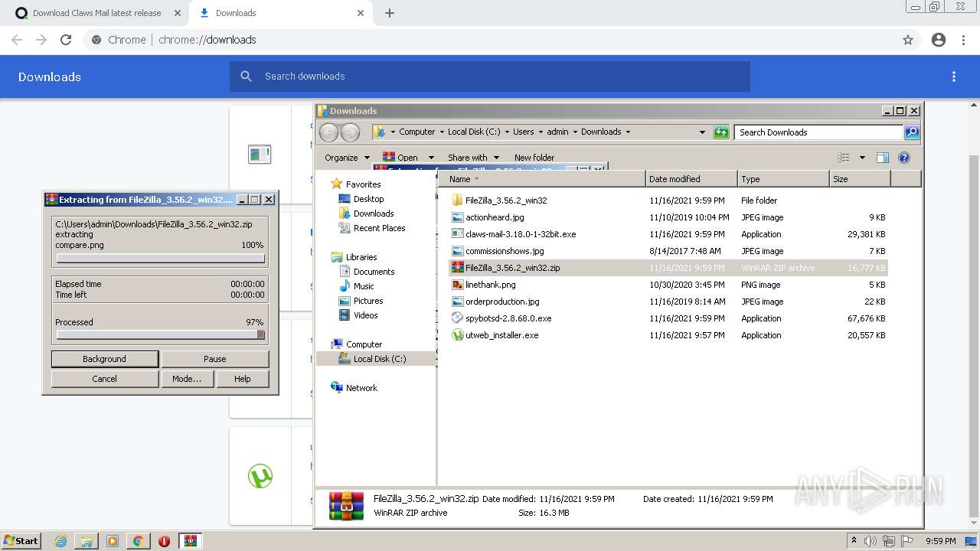Launch Internet Explorer from the taskbar
Screen dimensions: 980x551
pyautogui.click(x=61, y=541)
